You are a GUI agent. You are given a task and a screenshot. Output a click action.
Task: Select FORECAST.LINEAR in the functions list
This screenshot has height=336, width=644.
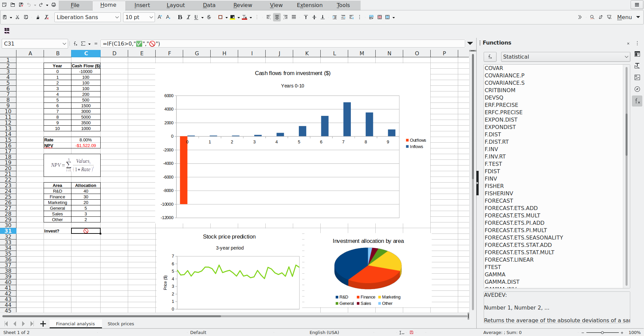click(x=509, y=260)
